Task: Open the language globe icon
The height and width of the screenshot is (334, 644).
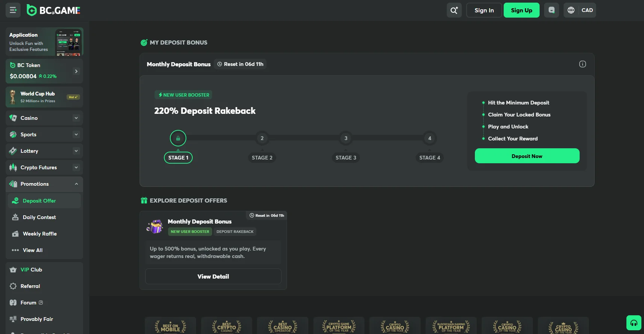Action: [571, 10]
